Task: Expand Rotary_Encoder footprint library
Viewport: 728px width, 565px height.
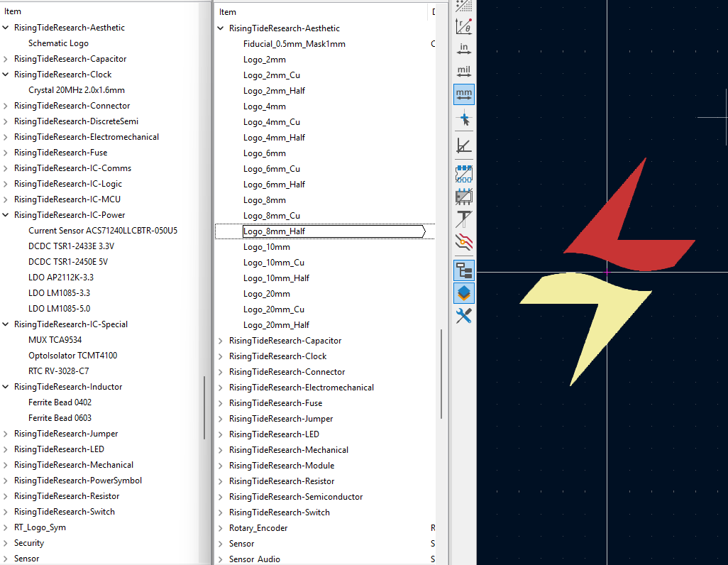Action: tap(221, 528)
